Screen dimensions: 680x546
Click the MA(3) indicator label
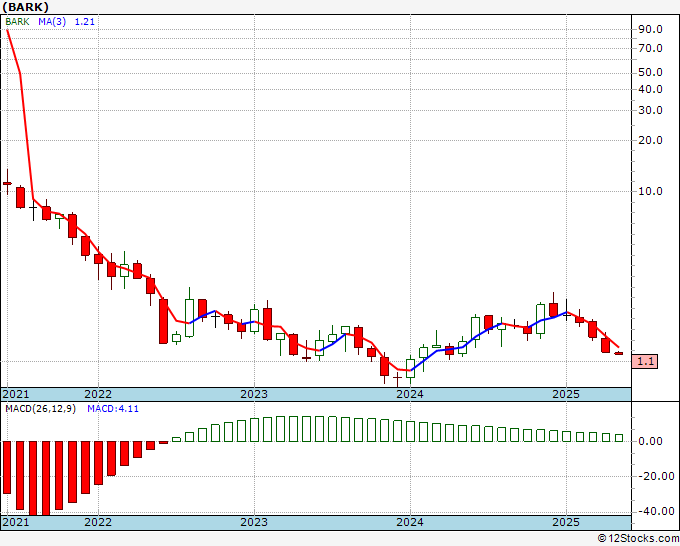52,22
